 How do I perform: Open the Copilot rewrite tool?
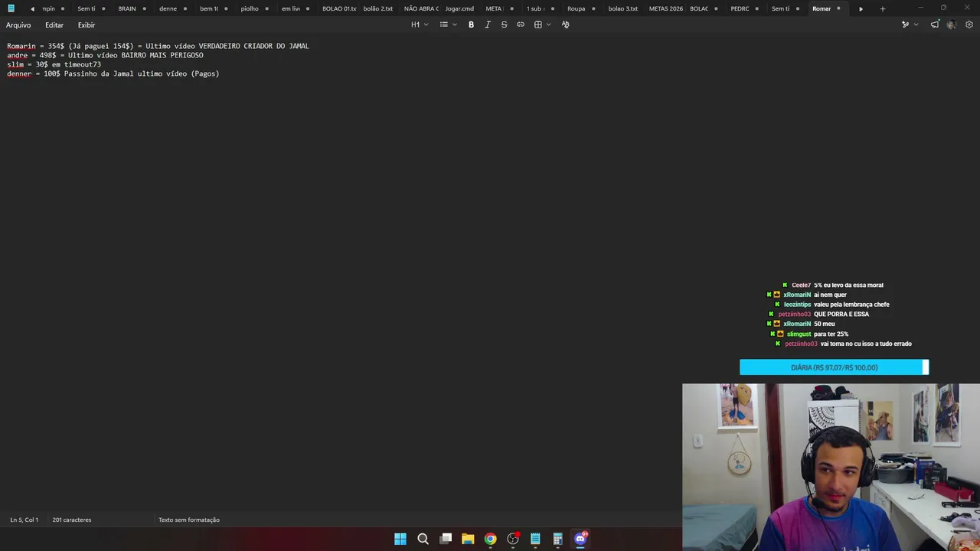905,24
